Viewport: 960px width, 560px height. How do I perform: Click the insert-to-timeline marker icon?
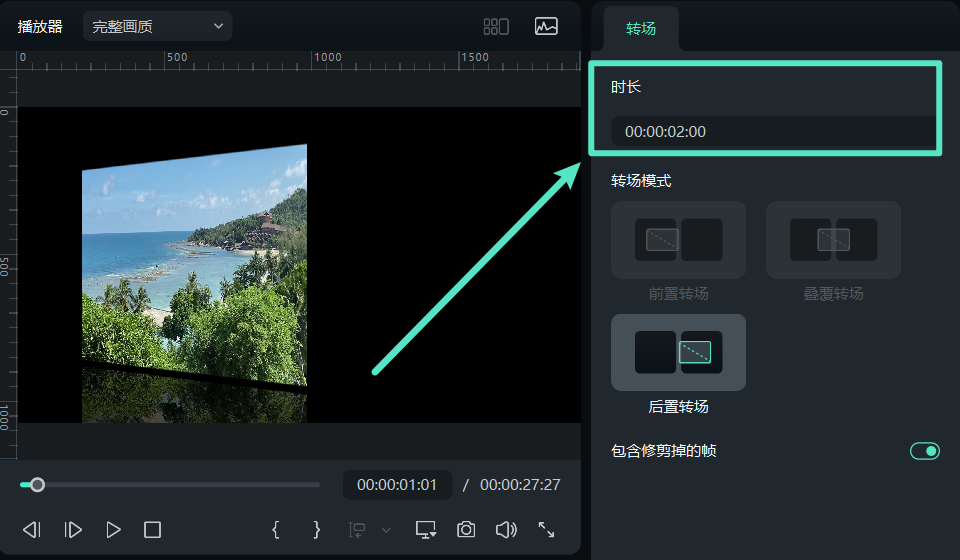coord(357,529)
